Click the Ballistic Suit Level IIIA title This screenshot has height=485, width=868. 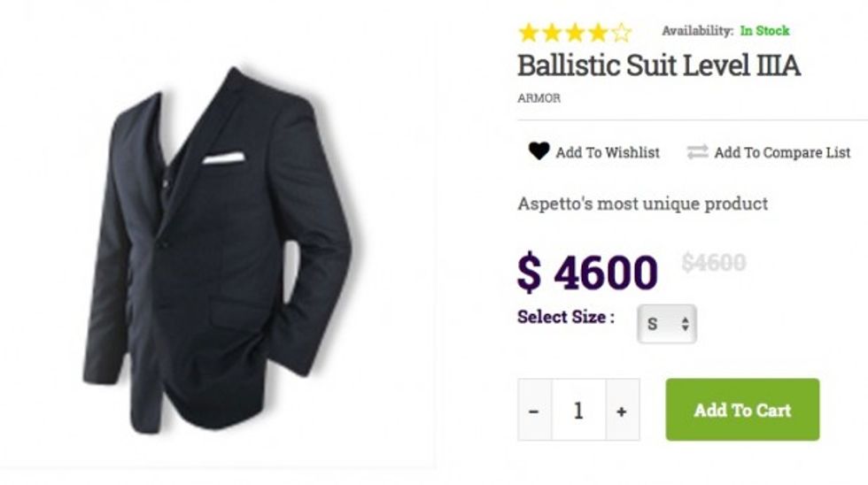click(x=658, y=65)
